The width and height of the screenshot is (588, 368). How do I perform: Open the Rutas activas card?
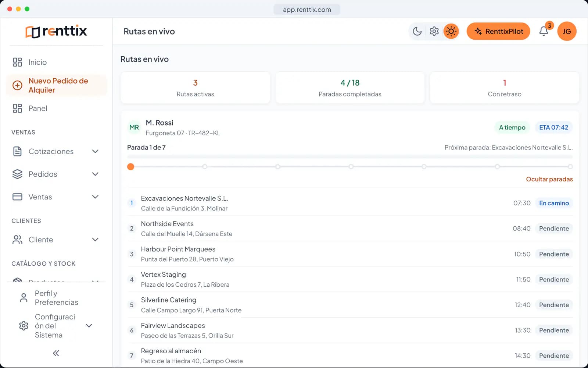(x=195, y=88)
